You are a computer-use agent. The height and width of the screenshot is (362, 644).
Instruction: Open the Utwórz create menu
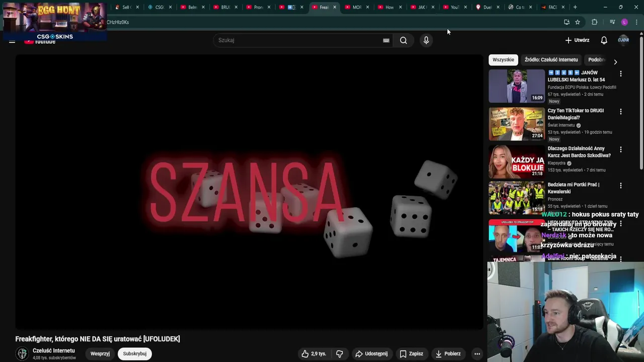pyautogui.click(x=577, y=40)
